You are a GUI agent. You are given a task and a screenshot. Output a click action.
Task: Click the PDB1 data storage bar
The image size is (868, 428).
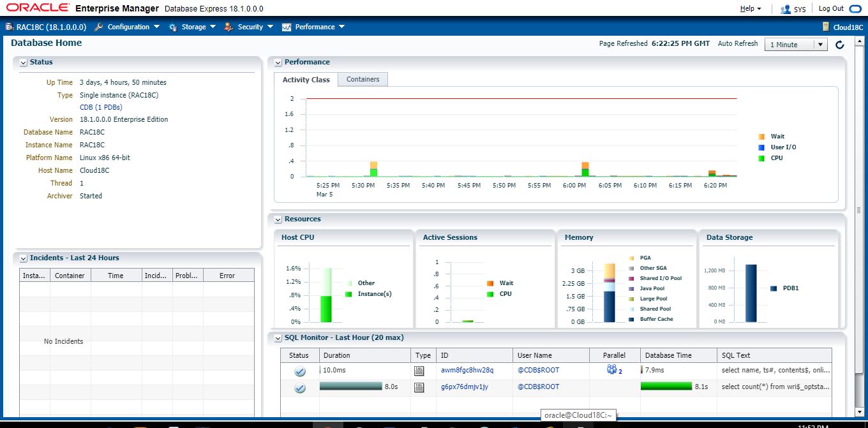coord(751,293)
